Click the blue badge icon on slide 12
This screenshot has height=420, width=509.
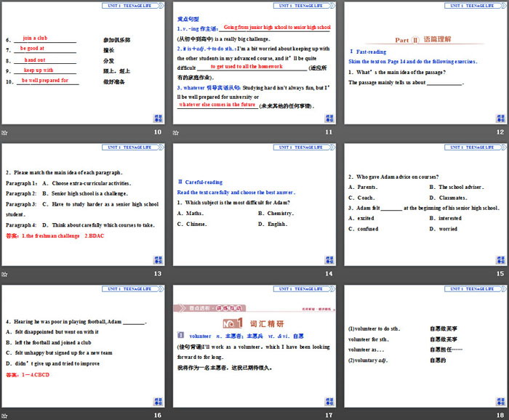tap(500, 118)
